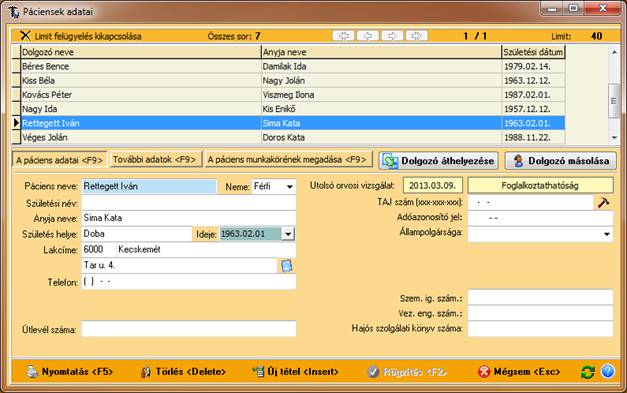Click the green refresh icon

point(587,372)
